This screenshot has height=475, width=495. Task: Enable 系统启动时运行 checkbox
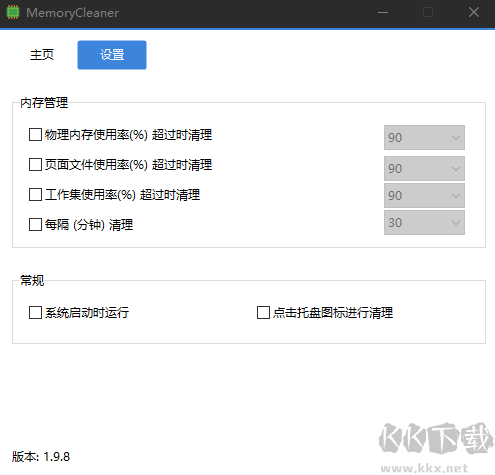(x=35, y=313)
